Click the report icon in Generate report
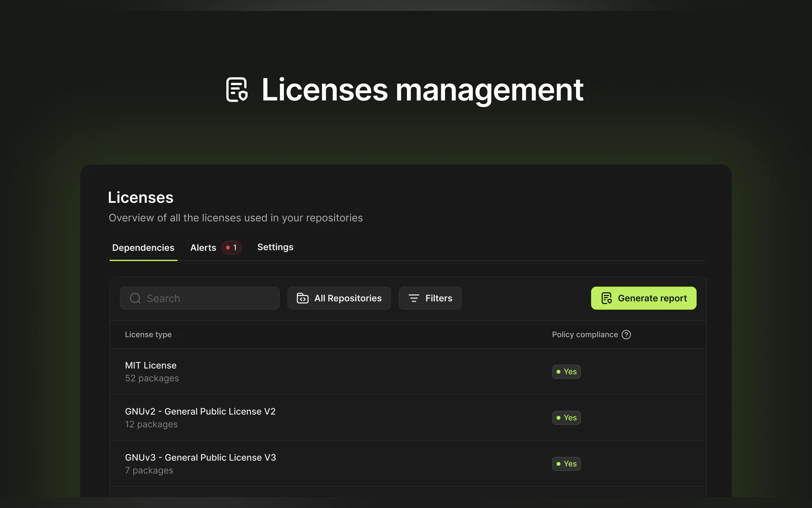 [x=606, y=298]
